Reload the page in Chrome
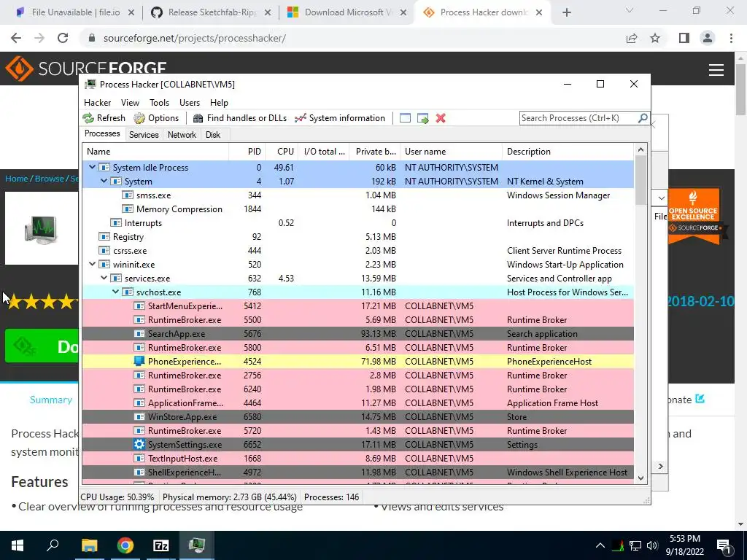Screen dimensions: 747x560 point(63,38)
